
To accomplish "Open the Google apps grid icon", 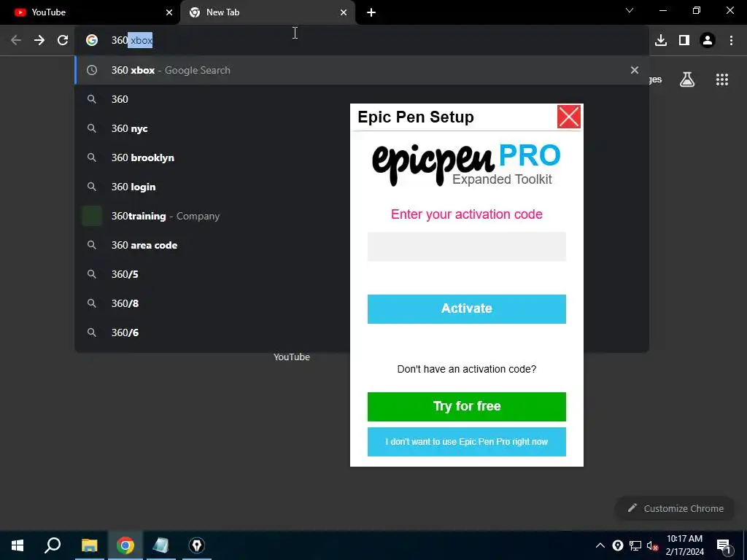I will (721, 79).
